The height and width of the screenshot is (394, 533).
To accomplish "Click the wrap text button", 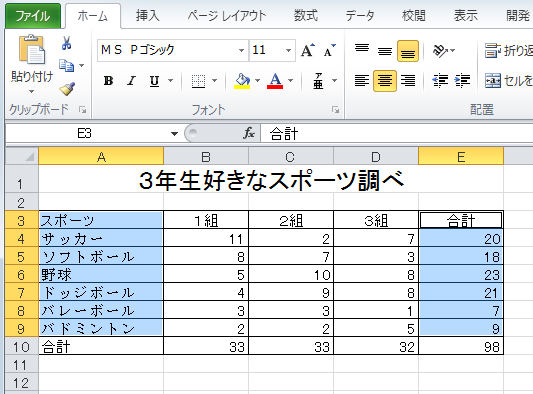I will click(509, 51).
